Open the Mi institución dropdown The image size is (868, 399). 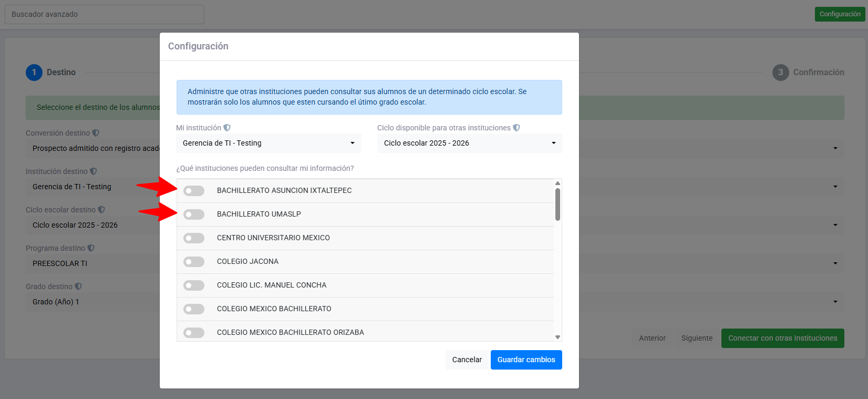tap(268, 143)
